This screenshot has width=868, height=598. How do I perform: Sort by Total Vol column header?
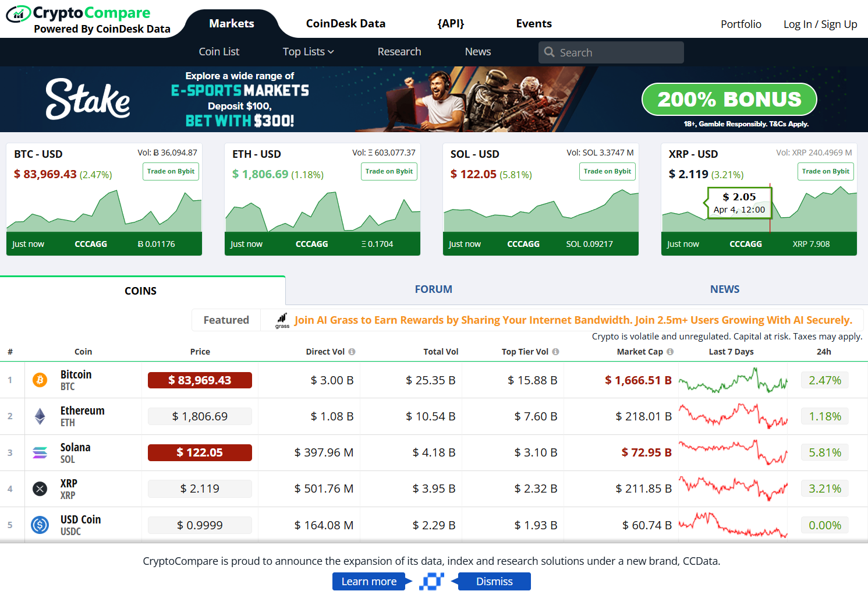(441, 352)
